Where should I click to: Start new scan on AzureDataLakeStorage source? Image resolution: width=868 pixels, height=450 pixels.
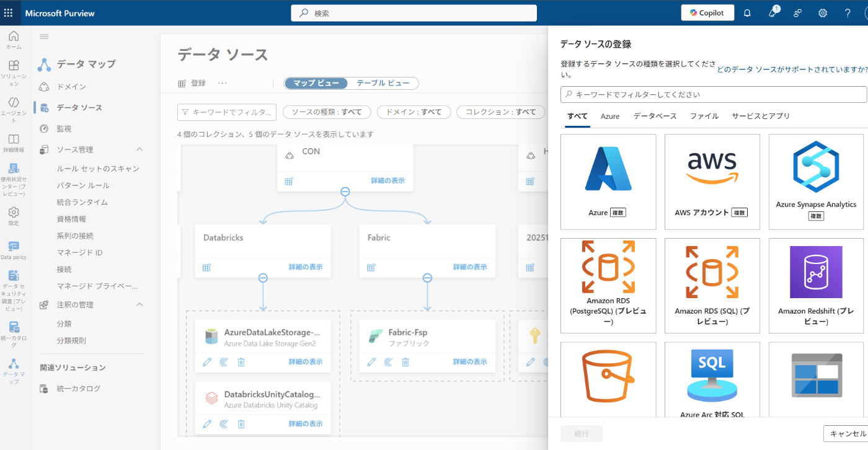click(x=224, y=362)
